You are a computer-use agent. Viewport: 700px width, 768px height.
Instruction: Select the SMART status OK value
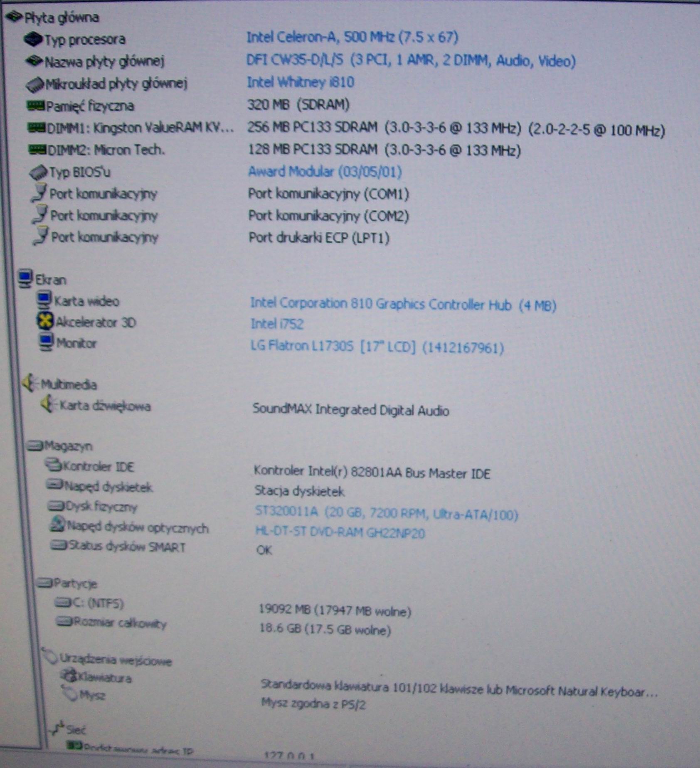pyautogui.click(x=264, y=550)
